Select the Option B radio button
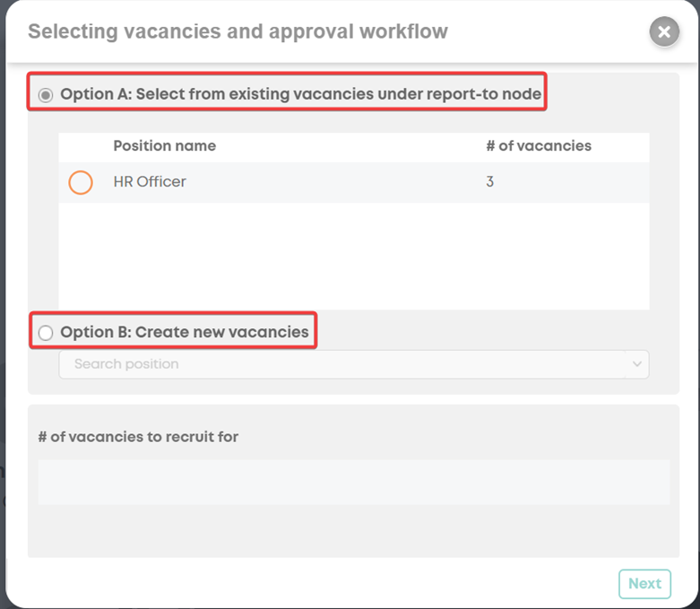The height and width of the screenshot is (609, 700). coord(46,333)
